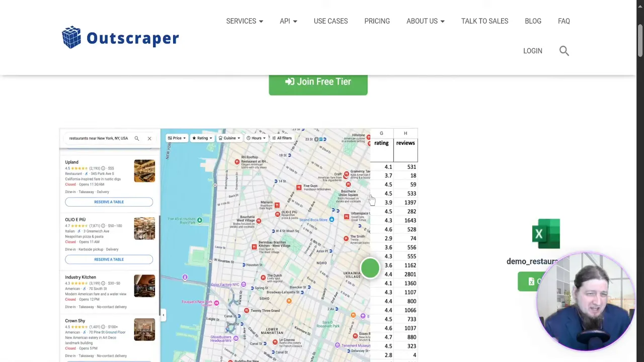Click the Ghostbusters Headquarters map marker

point(236,338)
